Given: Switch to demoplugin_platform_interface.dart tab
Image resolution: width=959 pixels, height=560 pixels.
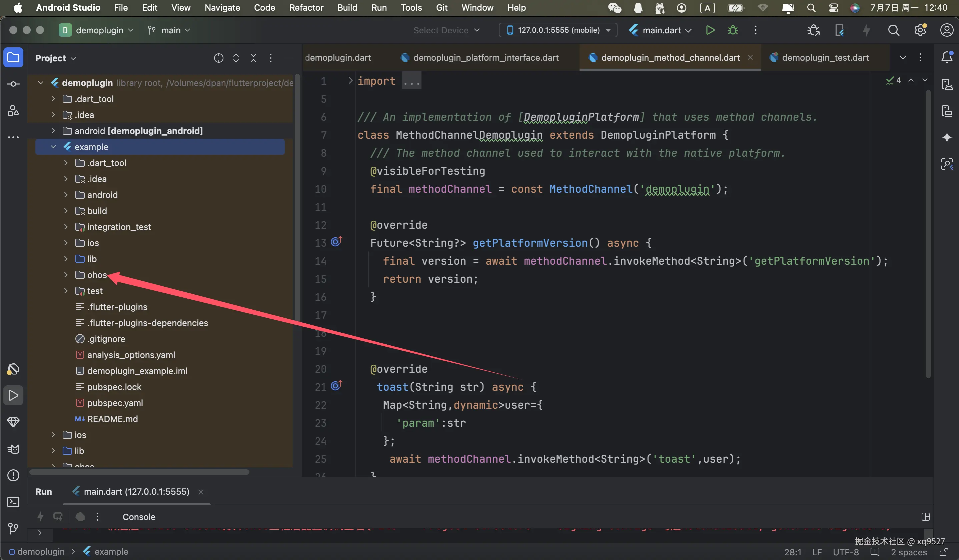Looking at the screenshot, I should 486,57.
